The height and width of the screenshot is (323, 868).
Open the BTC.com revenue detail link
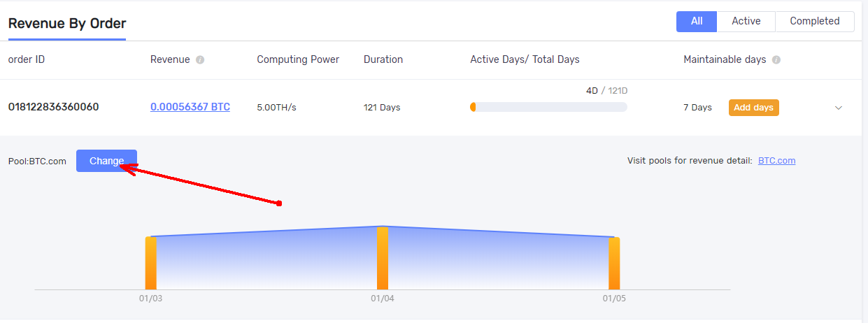[776, 161]
